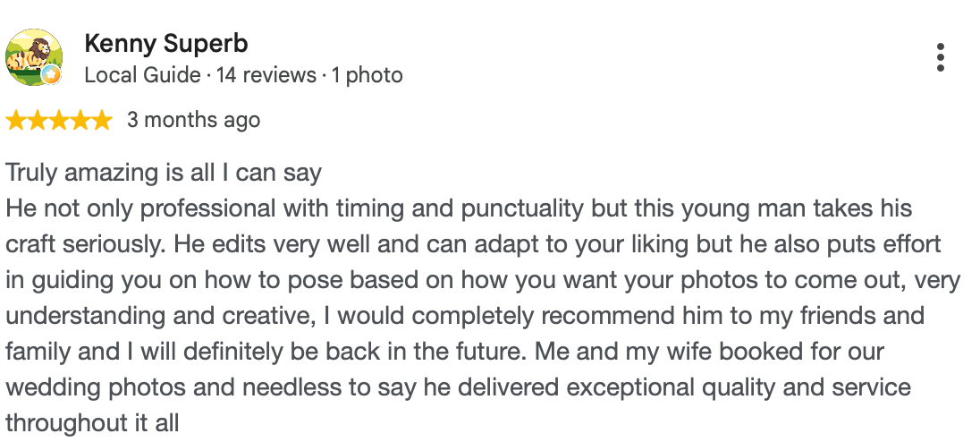Click the second yellow rating star
The image size is (980, 442).
pos(37,120)
